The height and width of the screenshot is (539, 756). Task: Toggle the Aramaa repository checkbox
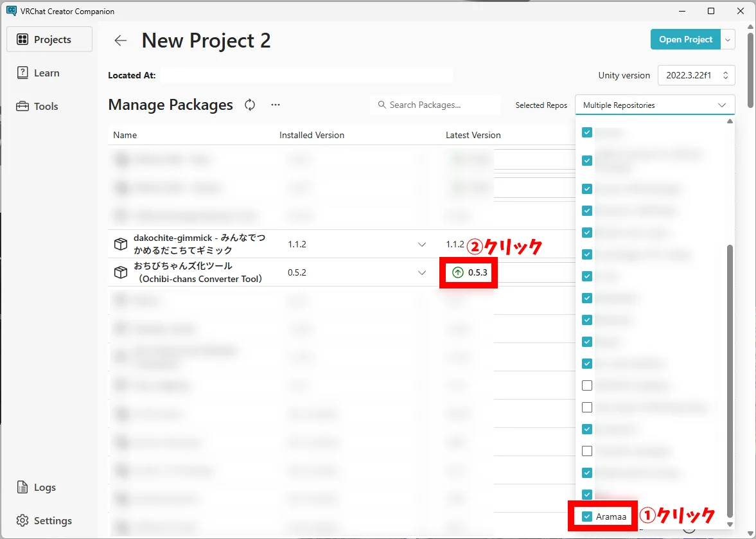point(587,517)
